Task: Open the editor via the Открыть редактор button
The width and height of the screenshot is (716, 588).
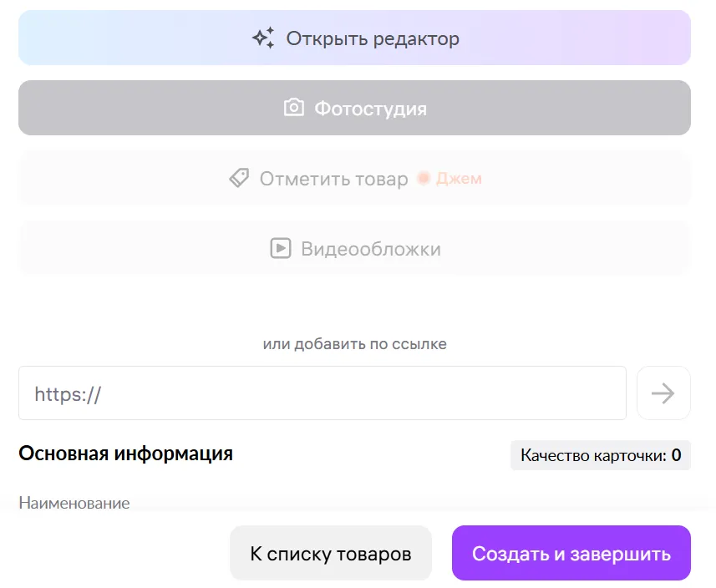Action: click(x=354, y=38)
